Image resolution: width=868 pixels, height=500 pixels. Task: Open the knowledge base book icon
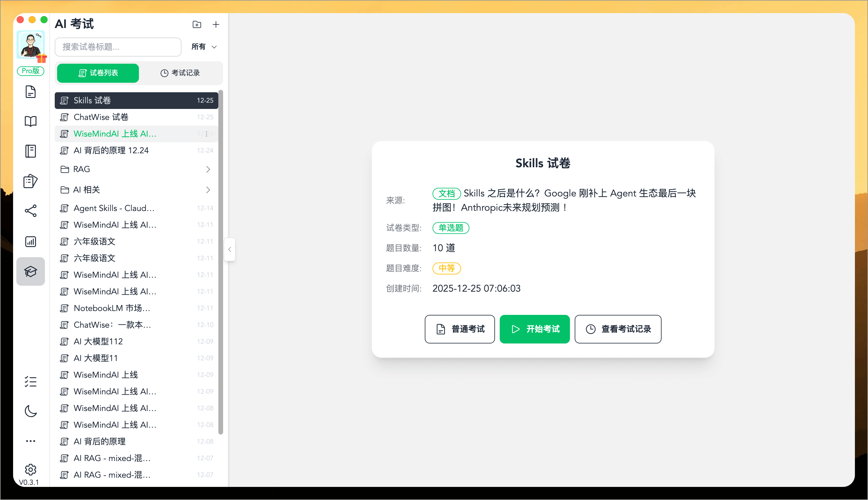[x=31, y=121]
